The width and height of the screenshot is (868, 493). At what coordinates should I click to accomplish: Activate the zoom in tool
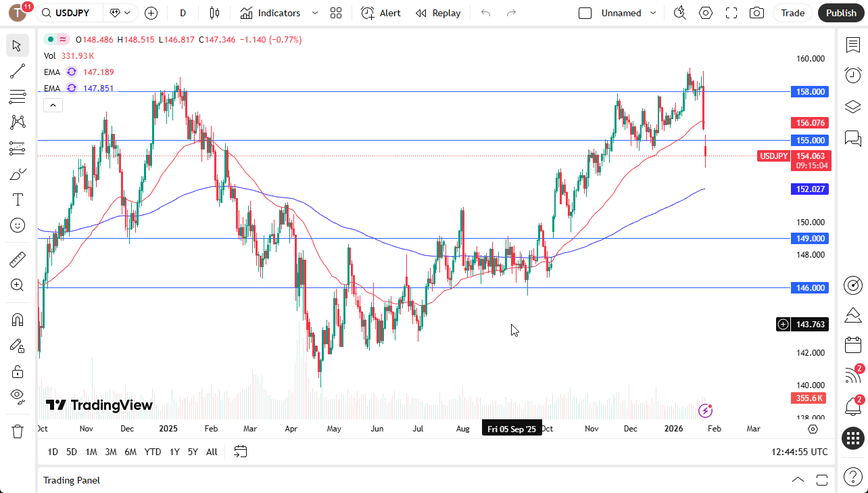[x=18, y=285]
